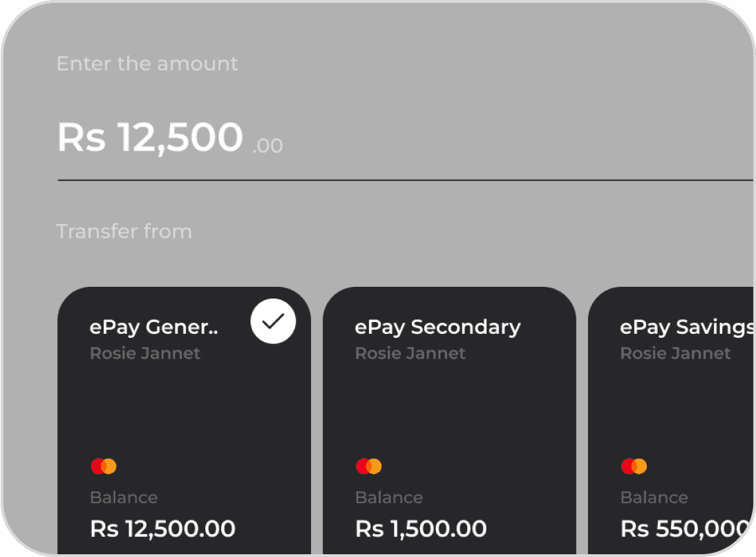Click the Mastercard logo on ePay General card
Screen dimensions: 756x557
pos(104,466)
